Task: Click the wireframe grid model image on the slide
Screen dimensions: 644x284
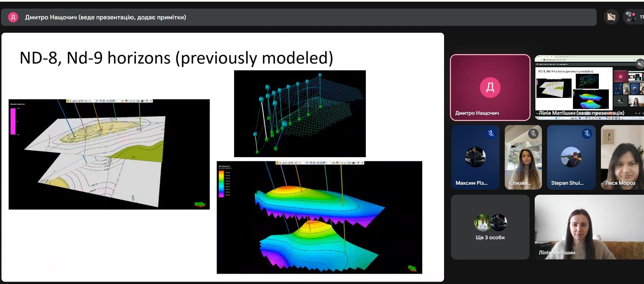Action: pyautogui.click(x=300, y=114)
